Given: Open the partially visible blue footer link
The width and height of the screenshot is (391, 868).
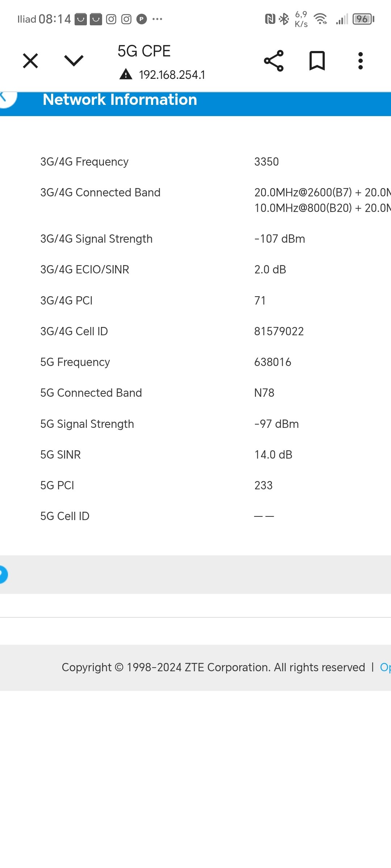Looking at the screenshot, I should pyautogui.click(x=385, y=667).
